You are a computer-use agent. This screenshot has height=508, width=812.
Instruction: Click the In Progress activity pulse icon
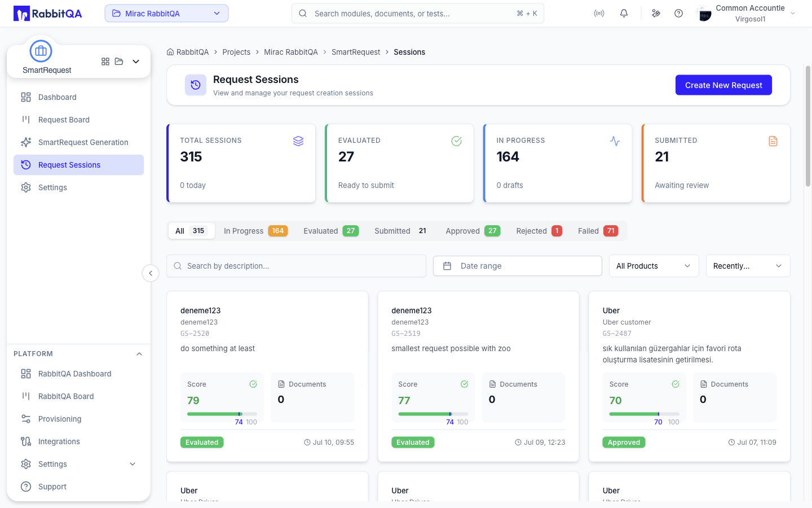[615, 141]
